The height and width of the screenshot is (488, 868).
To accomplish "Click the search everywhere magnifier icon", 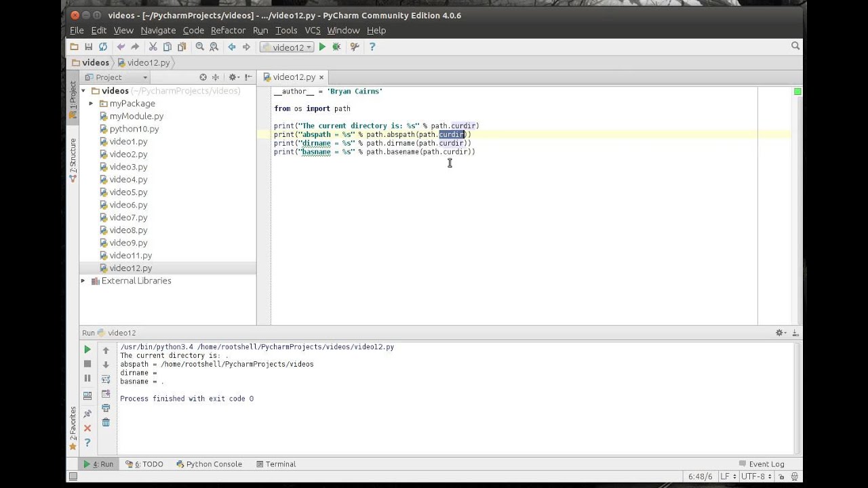I will pos(795,46).
